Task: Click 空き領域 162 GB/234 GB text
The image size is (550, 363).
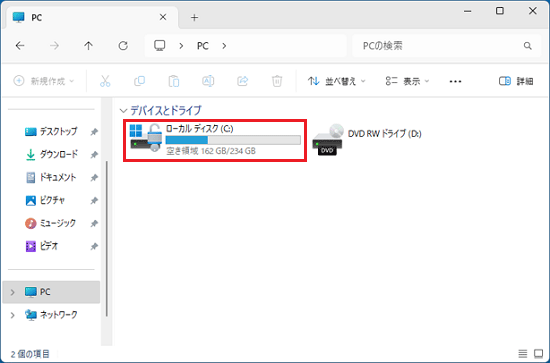Action: pyautogui.click(x=211, y=151)
